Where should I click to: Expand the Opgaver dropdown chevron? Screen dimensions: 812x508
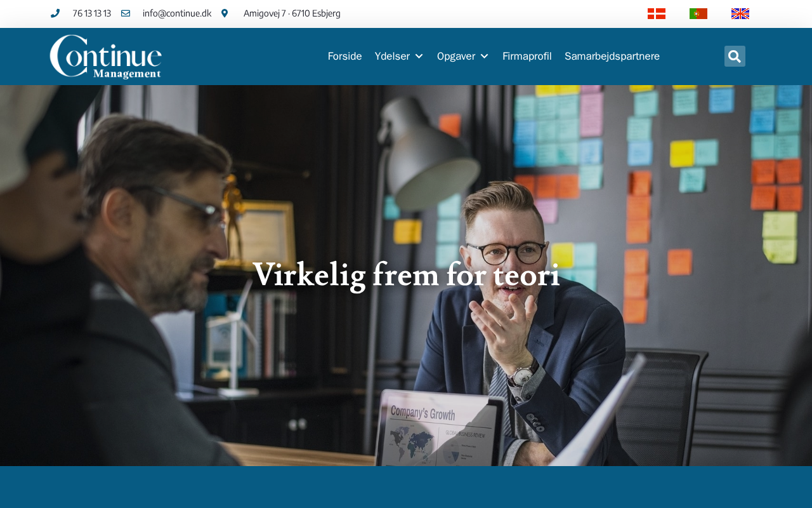pos(485,57)
